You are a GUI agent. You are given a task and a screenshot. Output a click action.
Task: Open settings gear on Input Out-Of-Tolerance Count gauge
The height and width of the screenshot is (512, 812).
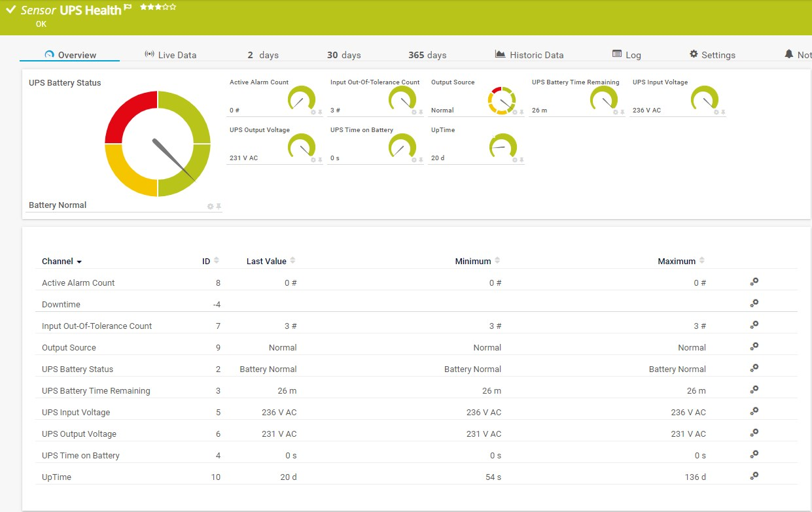point(414,113)
